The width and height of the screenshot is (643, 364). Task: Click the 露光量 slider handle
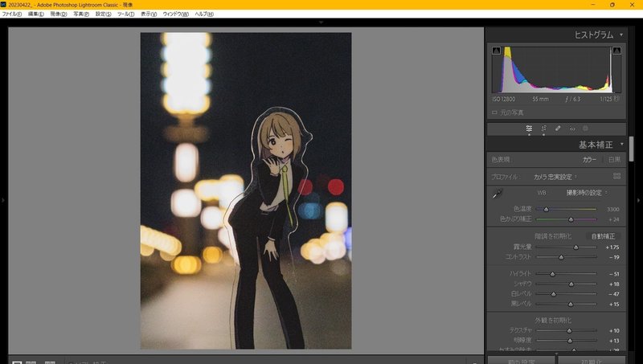point(575,247)
